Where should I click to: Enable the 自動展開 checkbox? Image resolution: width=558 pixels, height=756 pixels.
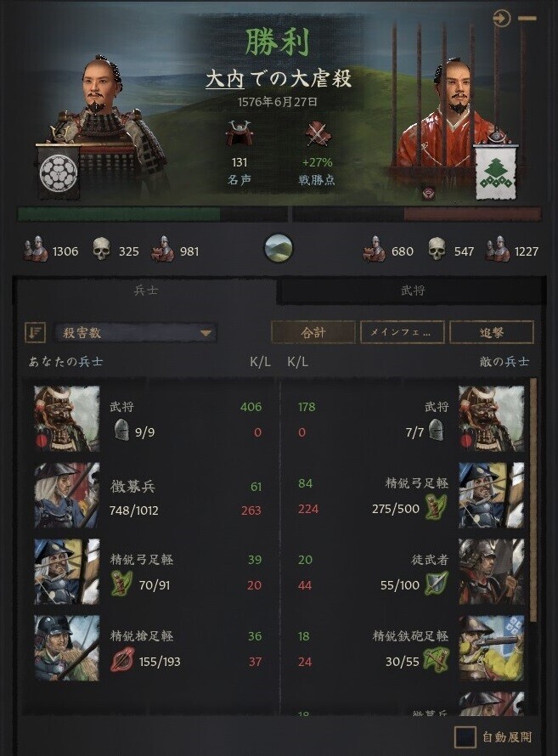(x=465, y=736)
